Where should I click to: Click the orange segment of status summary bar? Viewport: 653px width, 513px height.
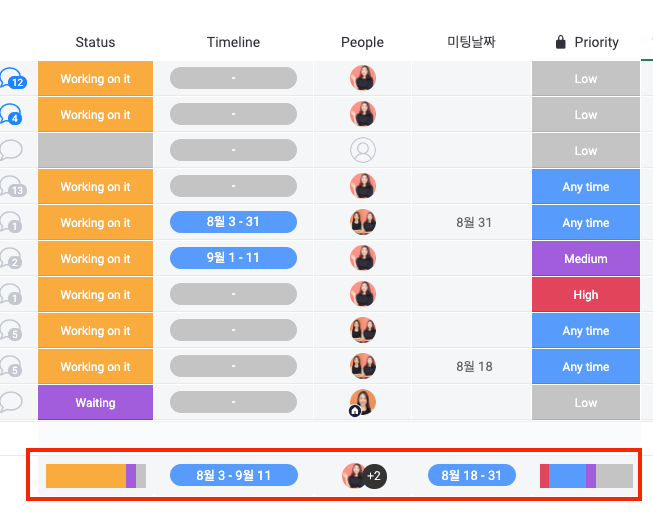tap(86, 476)
